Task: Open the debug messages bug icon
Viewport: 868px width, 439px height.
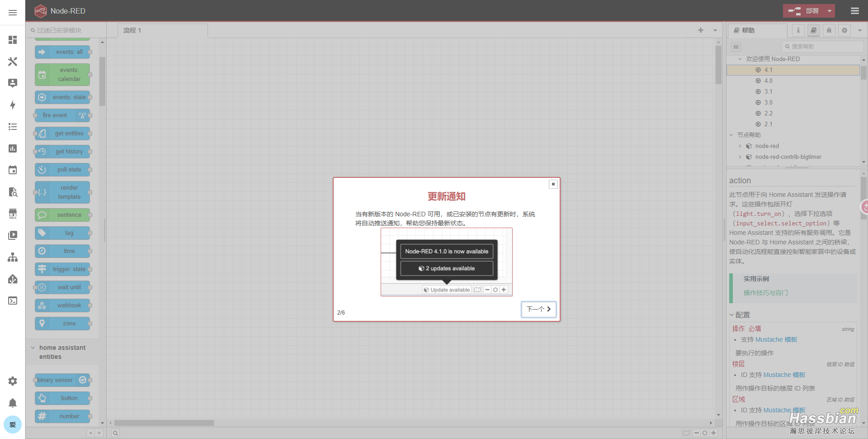Action: [x=829, y=30]
